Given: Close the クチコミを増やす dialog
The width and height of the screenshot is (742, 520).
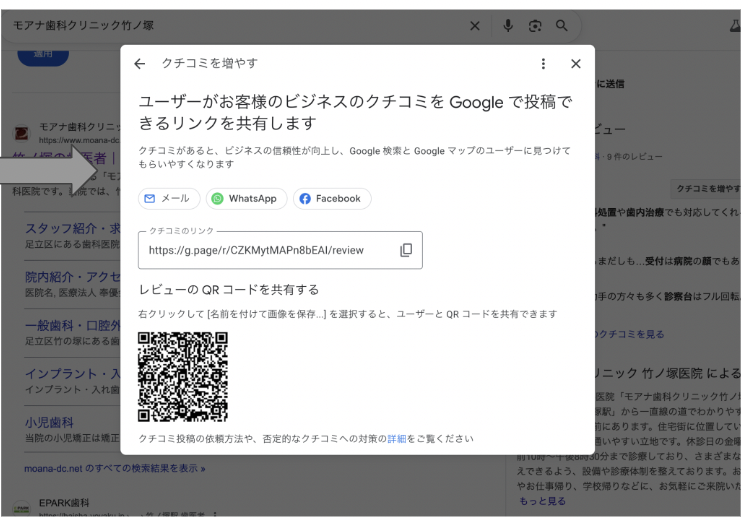Looking at the screenshot, I should pyautogui.click(x=576, y=63).
